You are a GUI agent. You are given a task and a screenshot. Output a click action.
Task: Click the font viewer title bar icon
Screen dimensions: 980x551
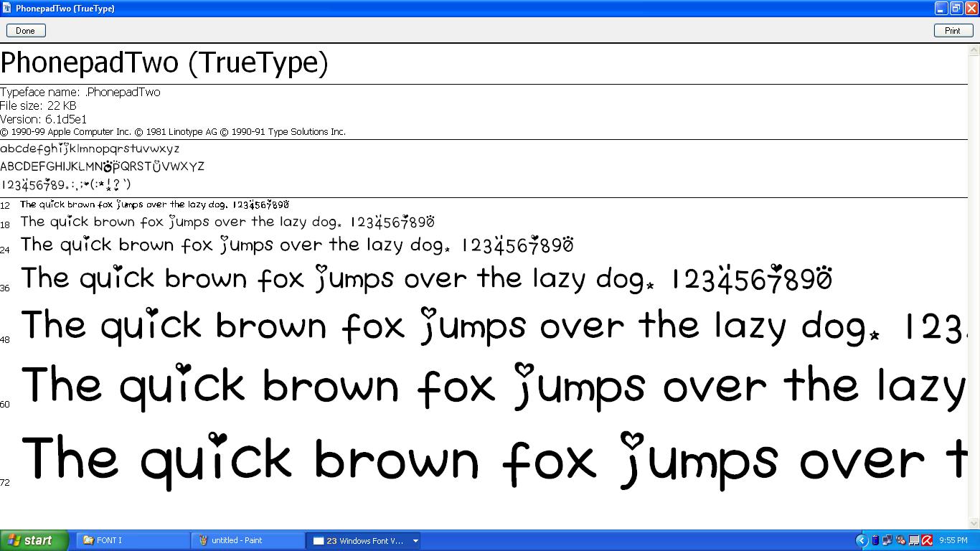tap(7, 8)
